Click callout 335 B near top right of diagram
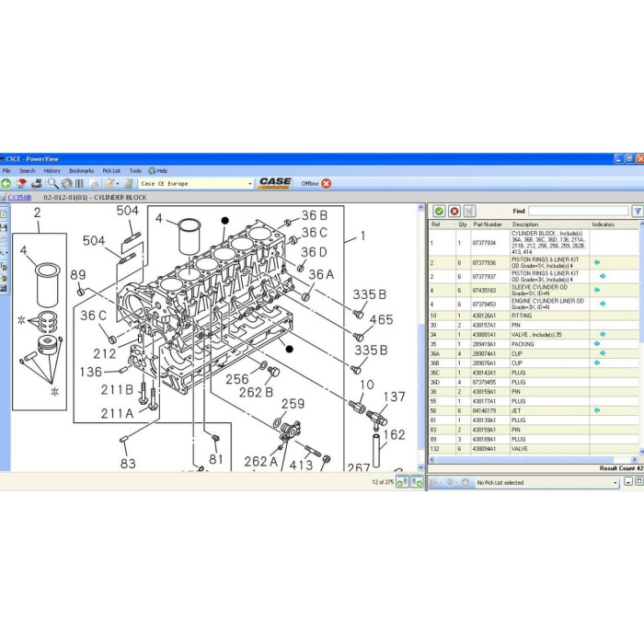644x644 pixels. pos(370,294)
